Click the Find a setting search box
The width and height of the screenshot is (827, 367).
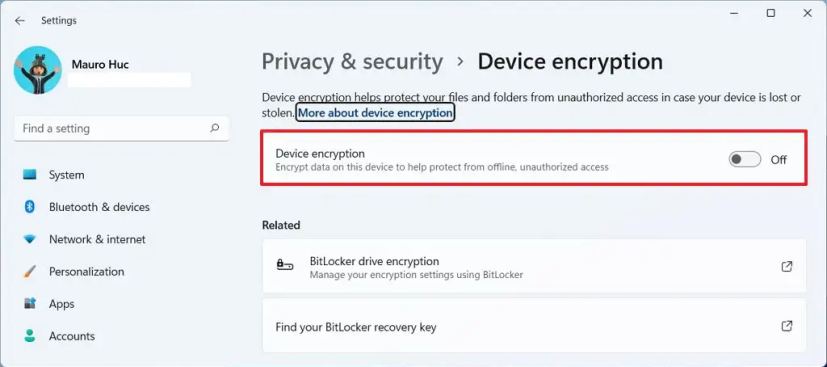pyautogui.click(x=122, y=128)
